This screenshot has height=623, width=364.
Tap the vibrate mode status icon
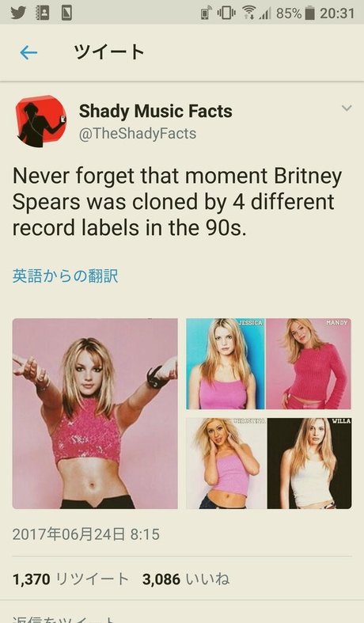pos(226,13)
